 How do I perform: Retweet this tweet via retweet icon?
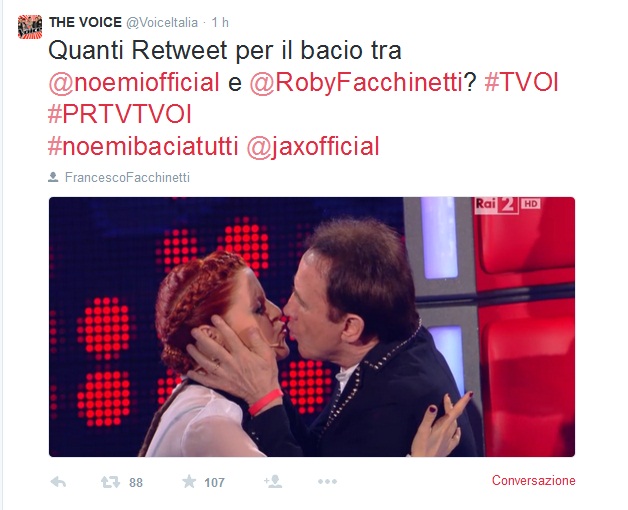pyautogui.click(x=111, y=482)
